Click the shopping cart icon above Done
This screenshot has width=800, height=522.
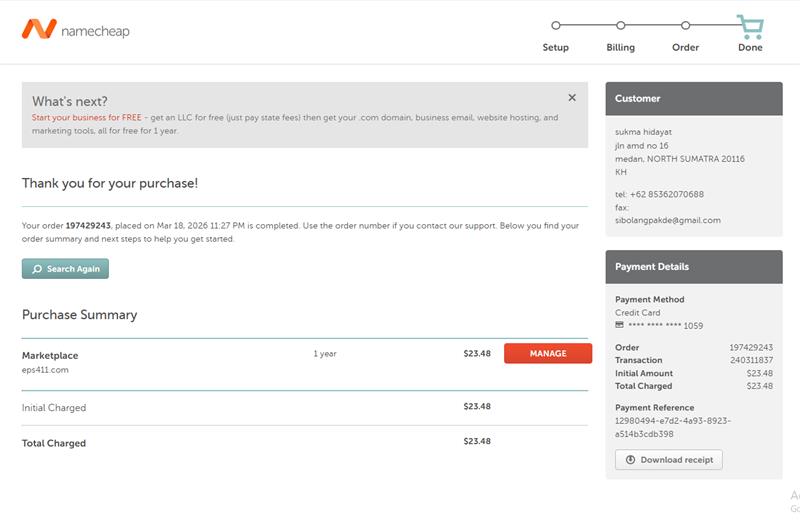tap(749, 26)
